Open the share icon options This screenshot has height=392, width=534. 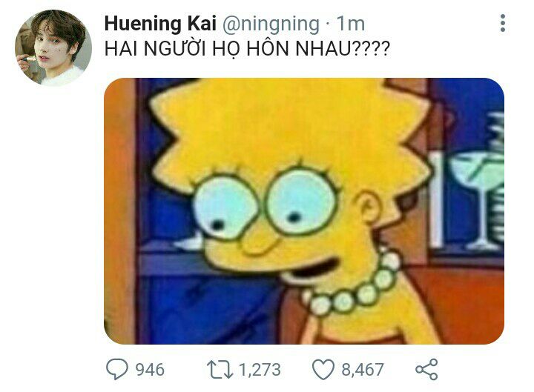click(426, 369)
